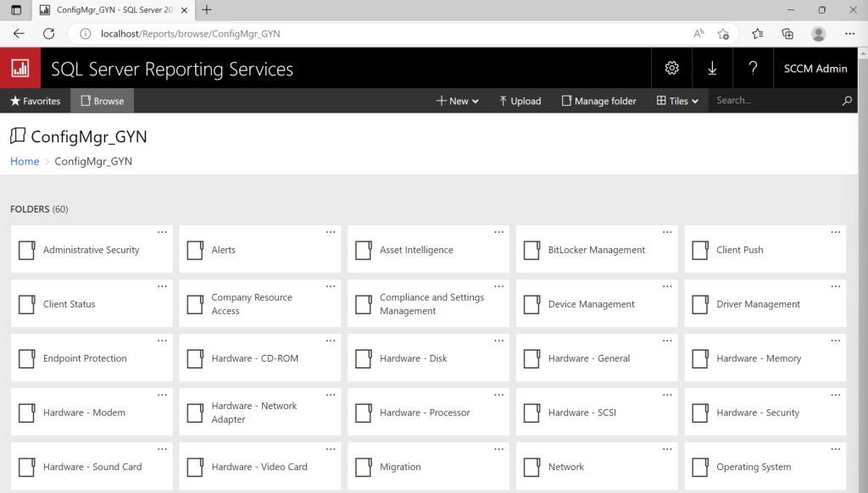Open browser Favorites list
This screenshot has height=493, width=868.
[x=757, y=34]
